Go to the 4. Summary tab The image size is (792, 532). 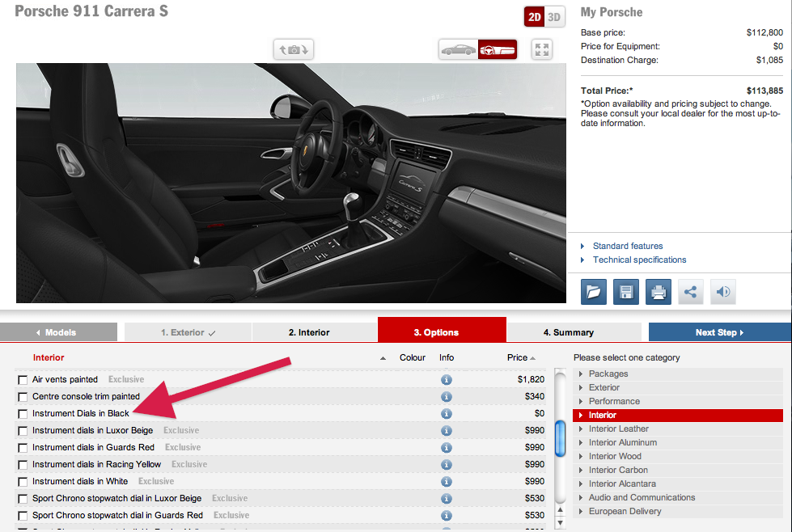568,332
